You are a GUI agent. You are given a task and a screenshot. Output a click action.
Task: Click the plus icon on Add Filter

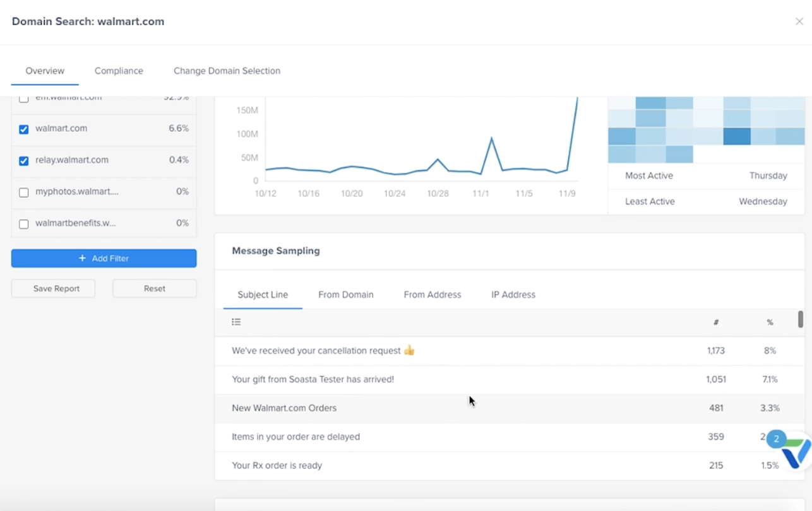click(82, 258)
